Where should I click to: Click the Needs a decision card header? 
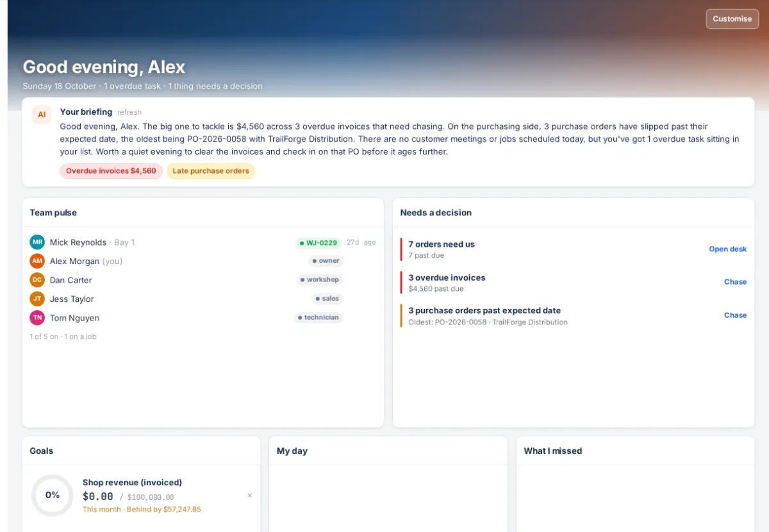[x=574, y=213]
